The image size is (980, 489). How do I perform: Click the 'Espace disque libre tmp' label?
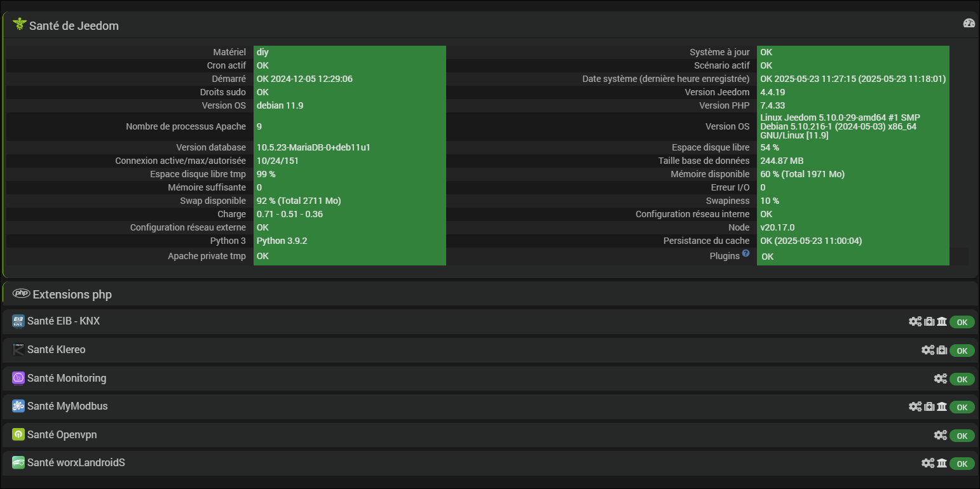[x=198, y=174]
